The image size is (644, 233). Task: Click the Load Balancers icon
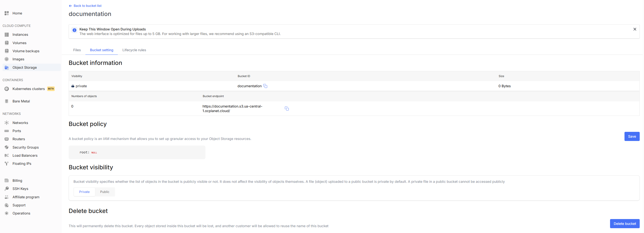[x=7, y=155]
